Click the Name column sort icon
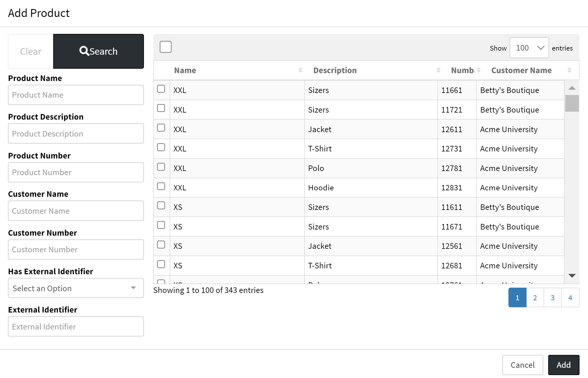This screenshot has width=588, height=378. [x=300, y=70]
